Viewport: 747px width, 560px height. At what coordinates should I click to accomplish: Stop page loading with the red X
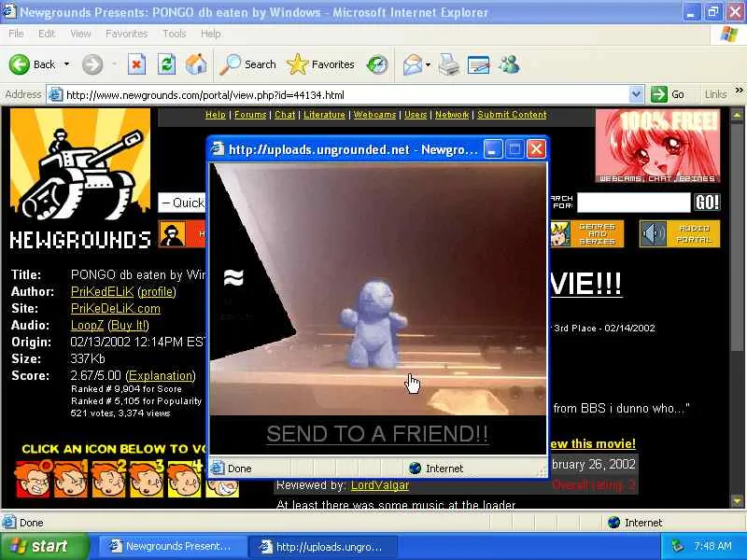(136, 64)
